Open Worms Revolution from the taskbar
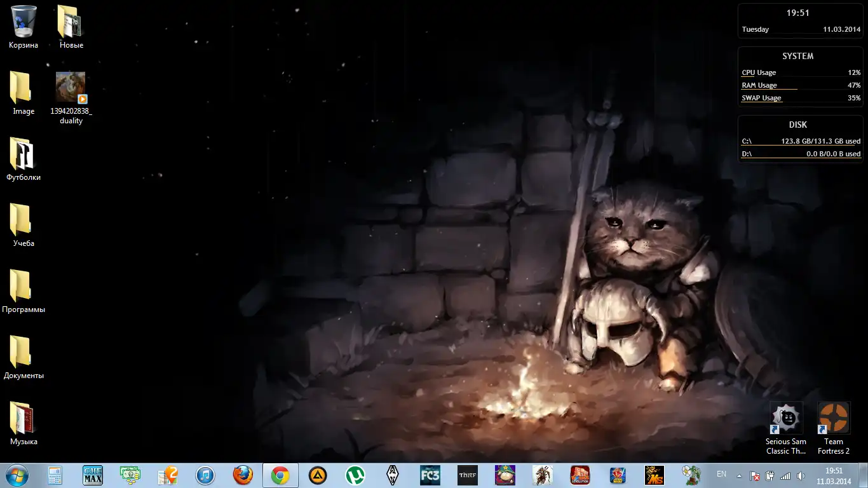 [580, 475]
